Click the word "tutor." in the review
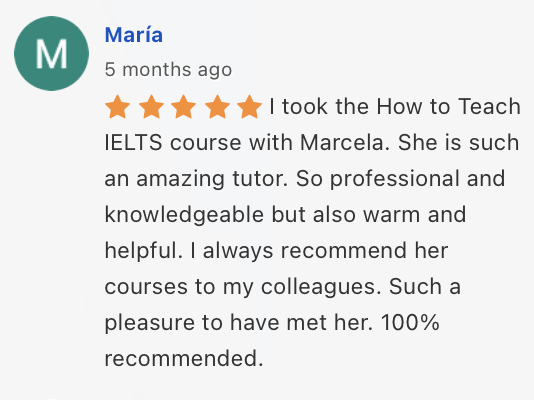The image size is (534, 400). (260, 179)
